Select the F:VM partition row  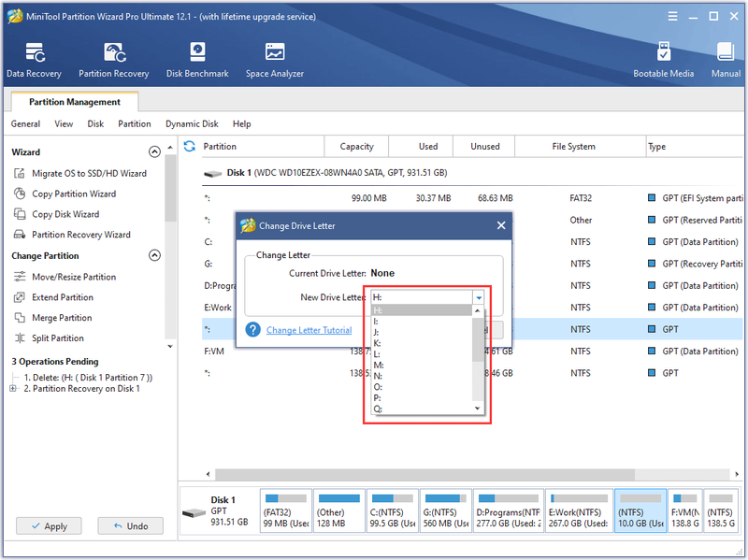pos(472,352)
